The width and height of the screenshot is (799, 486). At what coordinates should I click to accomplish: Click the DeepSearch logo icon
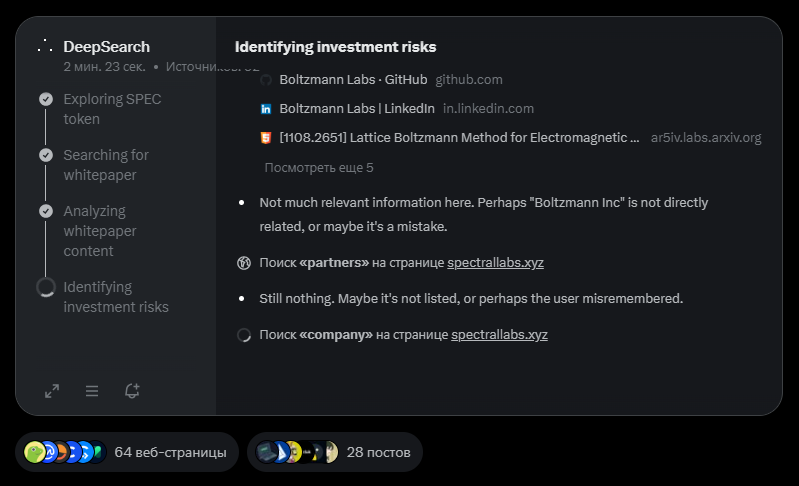coord(45,46)
